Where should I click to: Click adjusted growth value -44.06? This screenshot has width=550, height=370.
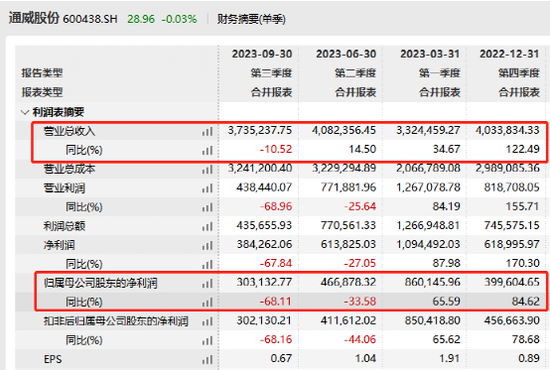pyautogui.click(x=360, y=339)
